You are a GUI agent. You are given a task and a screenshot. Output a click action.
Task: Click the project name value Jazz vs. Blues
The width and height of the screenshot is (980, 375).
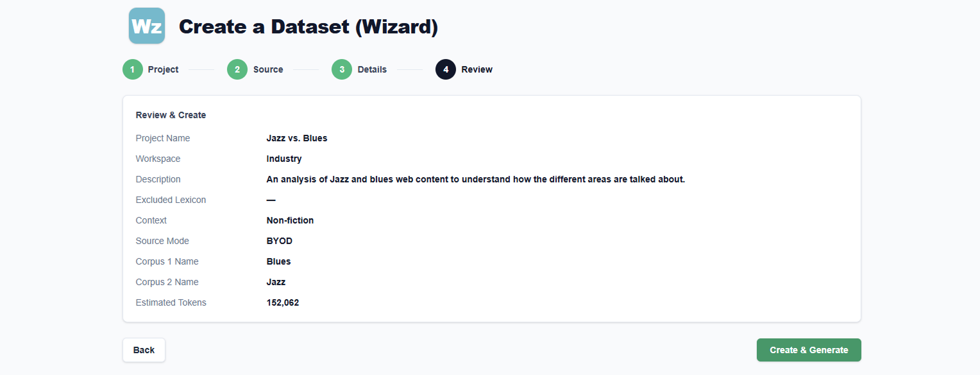[x=297, y=138]
